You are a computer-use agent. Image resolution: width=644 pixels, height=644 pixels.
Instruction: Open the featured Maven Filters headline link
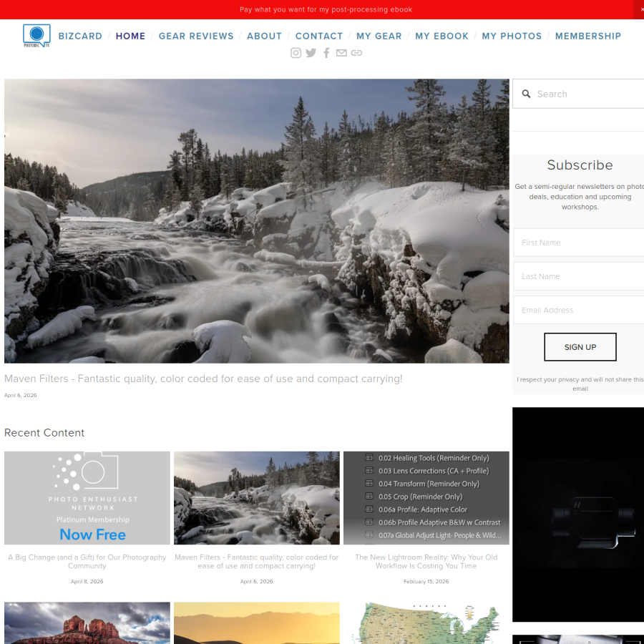203,379
